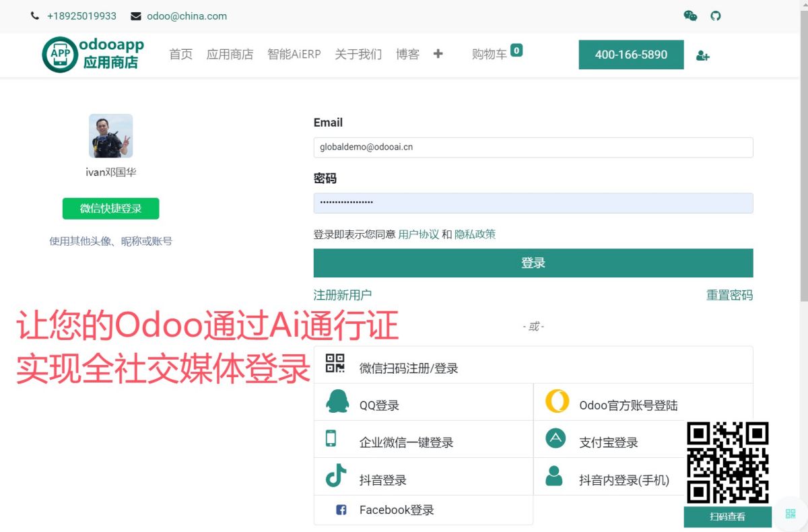The height and width of the screenshot is (532, 808).
Task: Select 微信扫码注册/登录 option
Action: pos(533,365)
